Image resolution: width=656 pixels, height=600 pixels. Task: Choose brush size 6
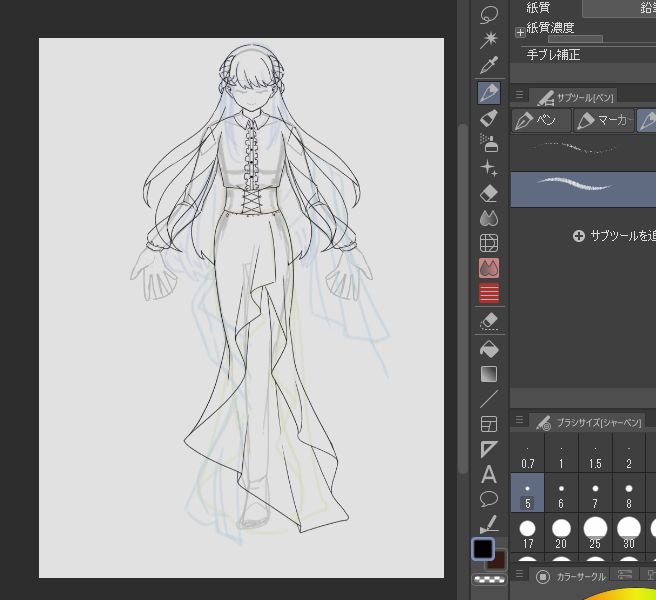(x=561, y=493)
